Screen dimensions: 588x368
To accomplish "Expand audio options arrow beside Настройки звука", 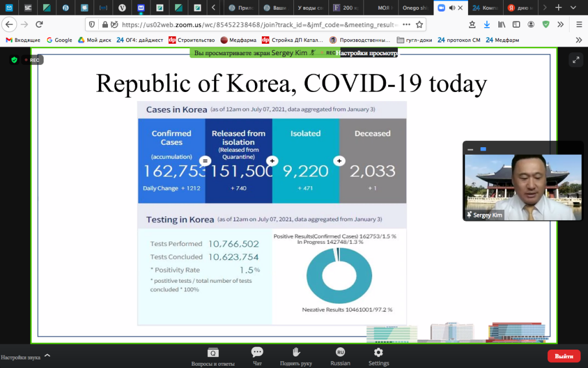I will (47, 355).
